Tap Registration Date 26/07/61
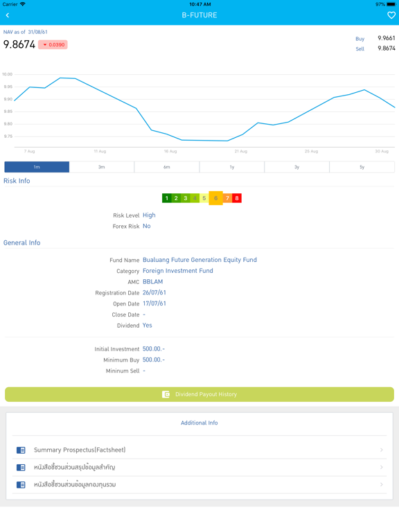This screenshot has height=532, width=399. tap(154, 292)
